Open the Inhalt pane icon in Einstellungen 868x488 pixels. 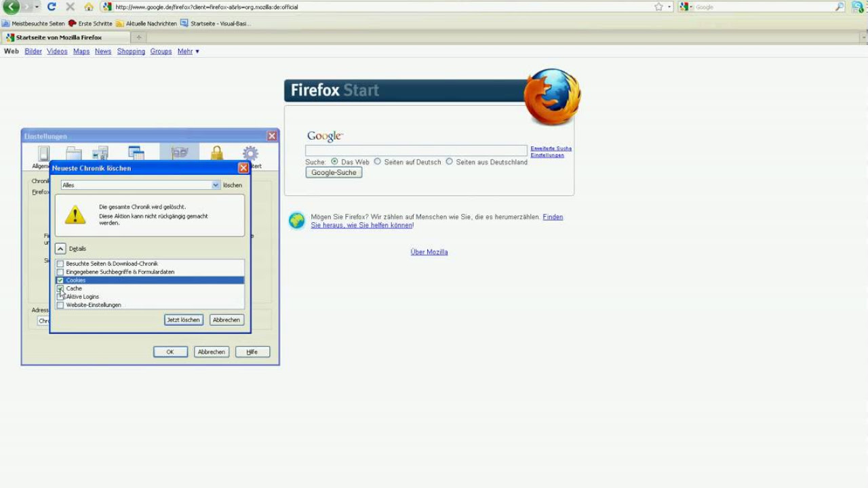point(100,153)
